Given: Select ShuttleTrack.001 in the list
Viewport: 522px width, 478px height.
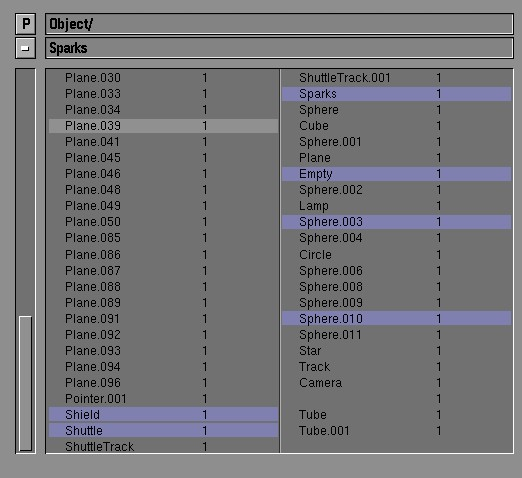Looking at the screenshot, I should pos(397,78).
